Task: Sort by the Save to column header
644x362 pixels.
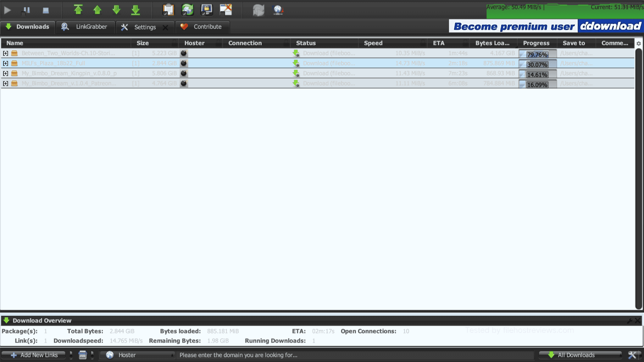Action: [x=577, y=43]
